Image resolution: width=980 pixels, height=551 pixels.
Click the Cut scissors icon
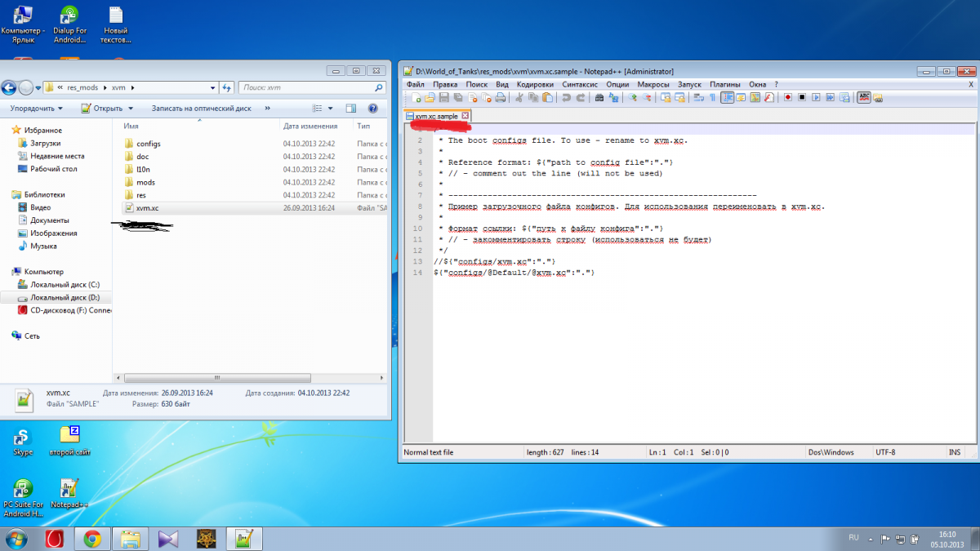pos(518,98)
